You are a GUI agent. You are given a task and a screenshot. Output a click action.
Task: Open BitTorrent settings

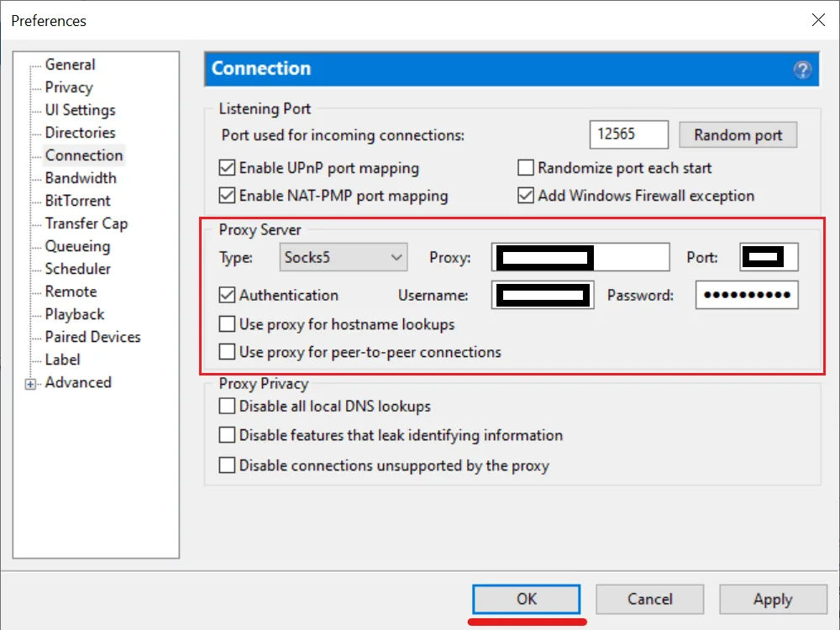[x=77, y=201]
